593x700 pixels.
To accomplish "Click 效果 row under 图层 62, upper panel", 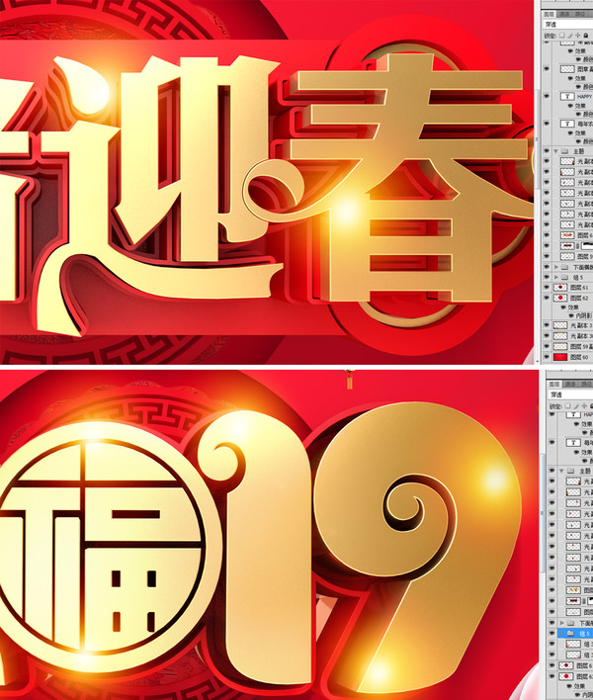I will pyautogui.click(x=573, y=307).
